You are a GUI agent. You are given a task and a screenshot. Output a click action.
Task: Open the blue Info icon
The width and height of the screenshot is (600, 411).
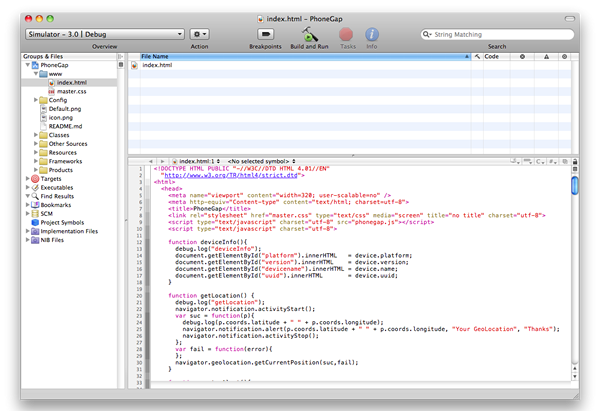click(372, 34)
